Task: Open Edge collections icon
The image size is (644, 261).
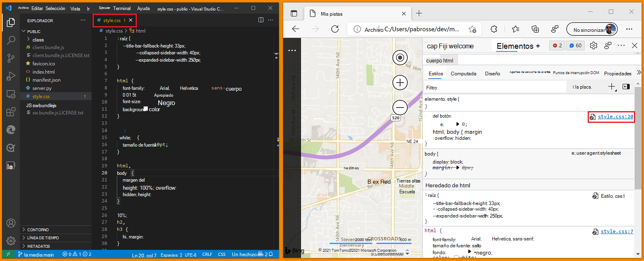Action: click(x=535, y=29)
